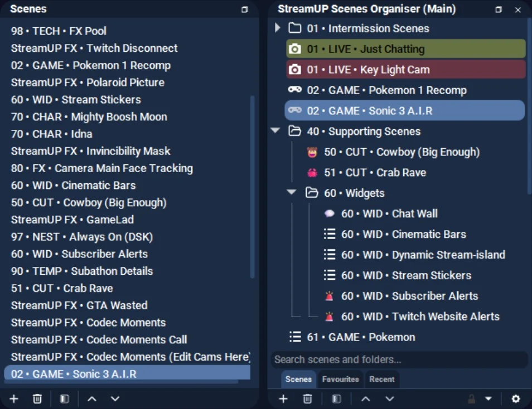Image resolution: width=532 pixels, height=409 pixels.
Task: Select 01 LIVE Key Light Cam scene
Action: pyautogui.click(x=406, y=70)
